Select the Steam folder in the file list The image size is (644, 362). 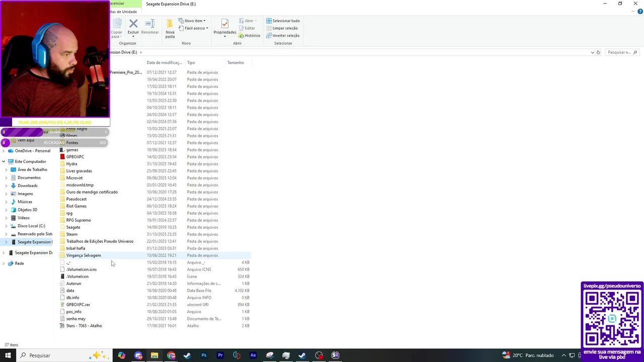pos(71,234)
